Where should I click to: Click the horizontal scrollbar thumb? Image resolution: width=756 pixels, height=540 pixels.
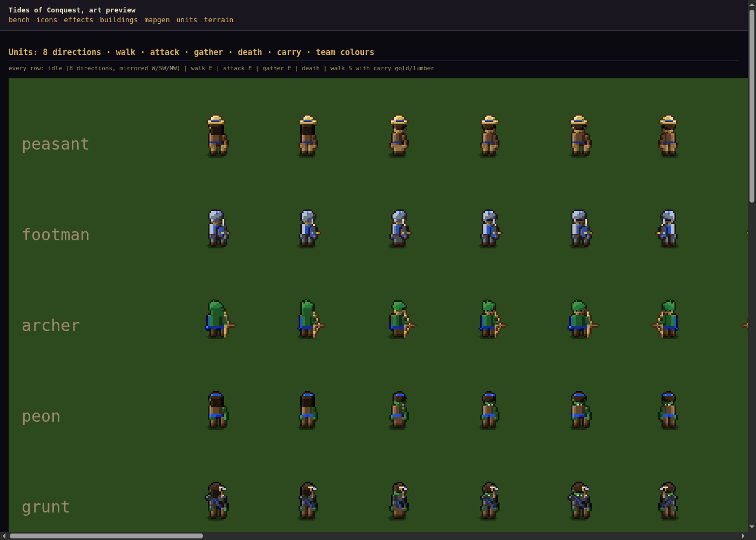tap(106, 536)
